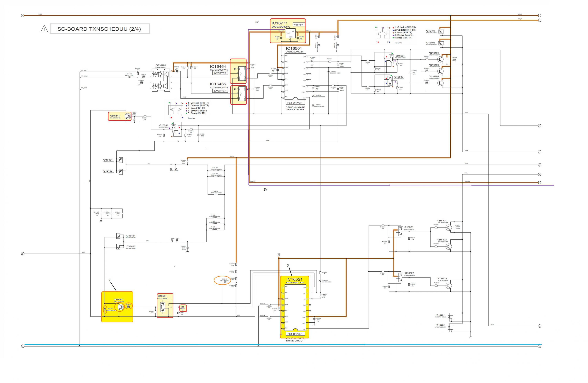Image resolution: width=588 pixels, height=383 pixels.
Task: Click connector circle 17 on Vad+5V line
Action: [540, 183]
